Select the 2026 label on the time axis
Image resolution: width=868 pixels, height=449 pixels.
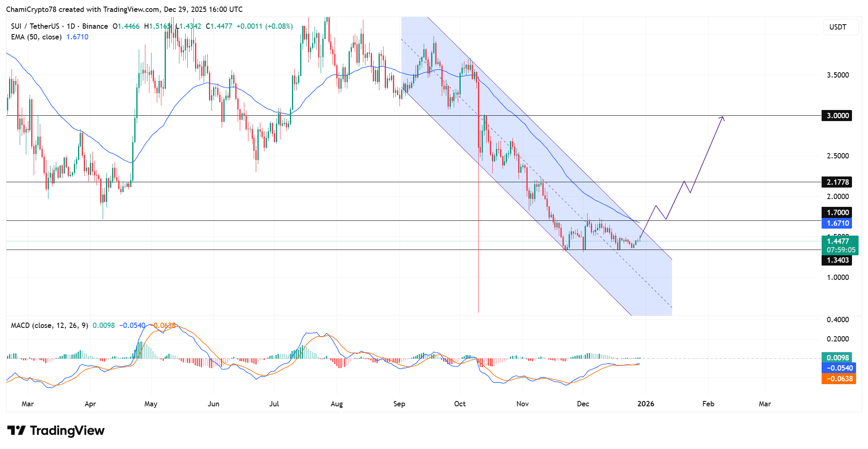click(x=646, y=404)
